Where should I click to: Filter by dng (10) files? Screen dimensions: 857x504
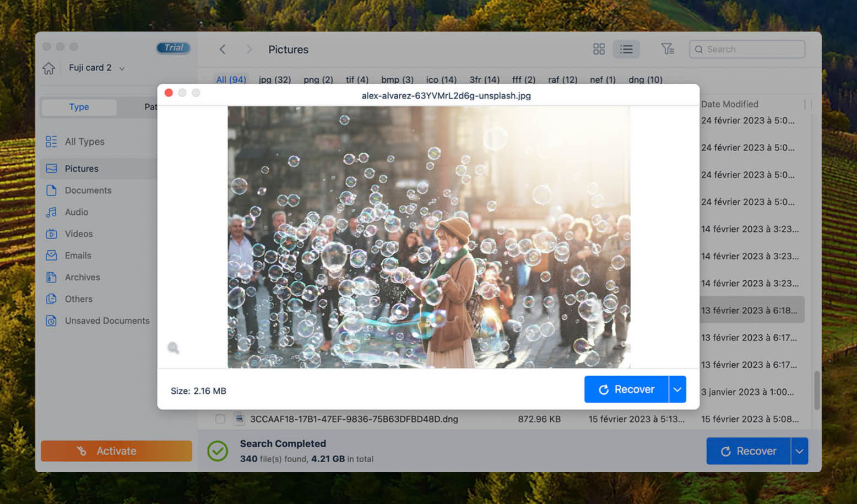click(x=645, y=80)
